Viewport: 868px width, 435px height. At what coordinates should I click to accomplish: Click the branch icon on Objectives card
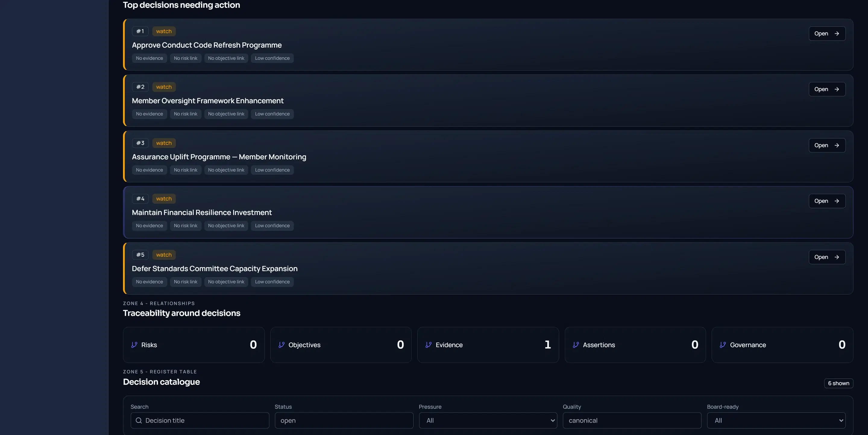[281, 345]
